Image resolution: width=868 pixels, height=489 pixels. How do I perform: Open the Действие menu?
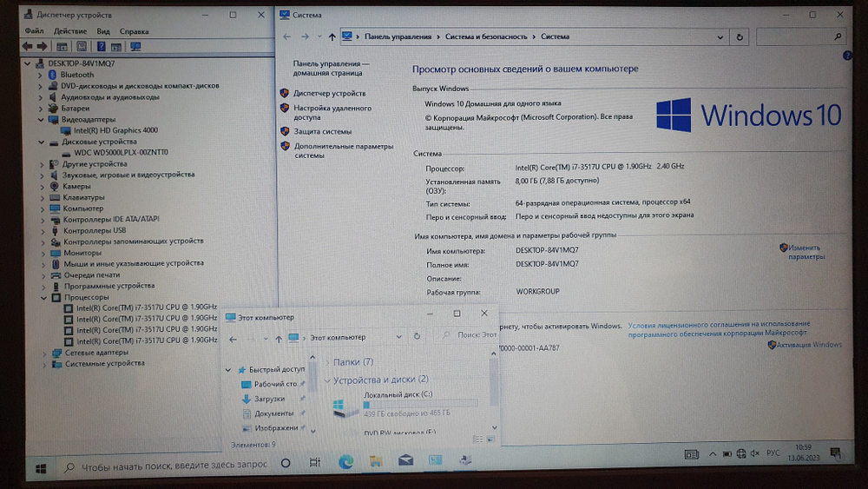pos(69,31)
